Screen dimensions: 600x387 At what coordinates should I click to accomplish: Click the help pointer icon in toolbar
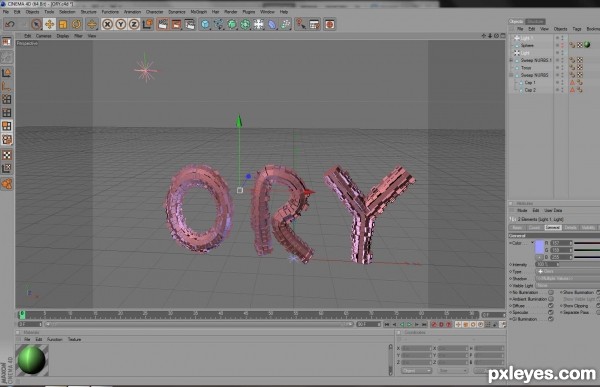(x=301, y=24)
